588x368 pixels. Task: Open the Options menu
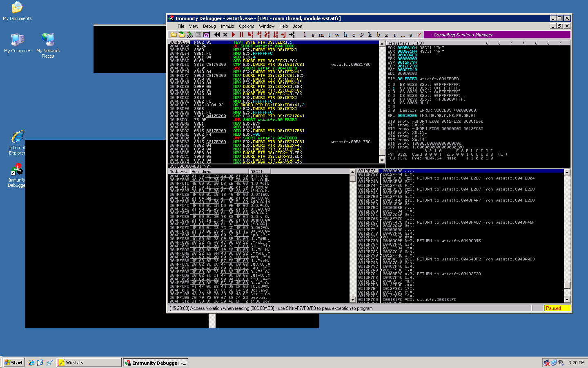pyautogui.click(x=247, y=26)
